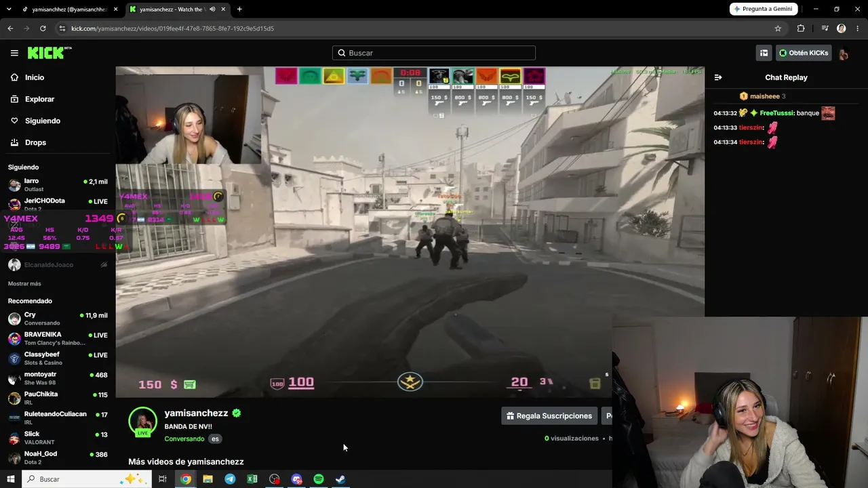Reload the current page
The height and width of the screenshot is (488, 868).
coord(43,28)
